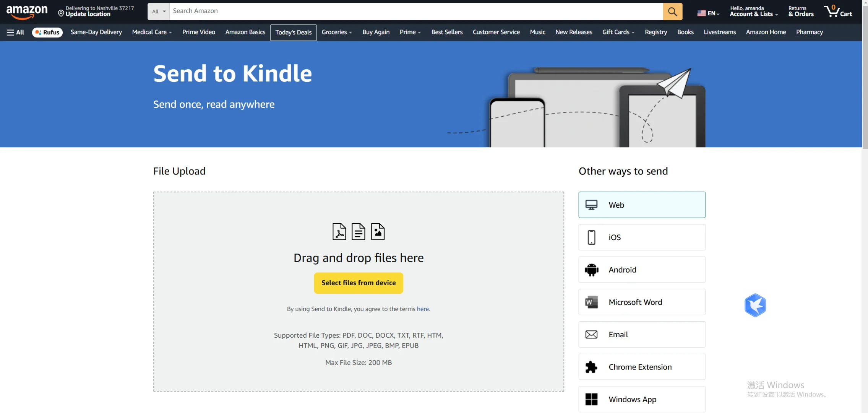
Task: Open Best Sellers nav item
Action: [447, 32]
